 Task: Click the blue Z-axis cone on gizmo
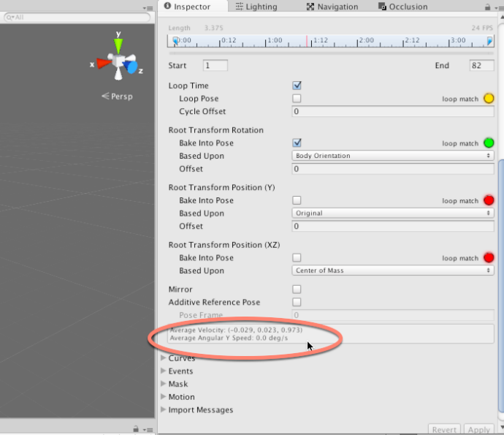pyautogui.click(x=132, y=68)
